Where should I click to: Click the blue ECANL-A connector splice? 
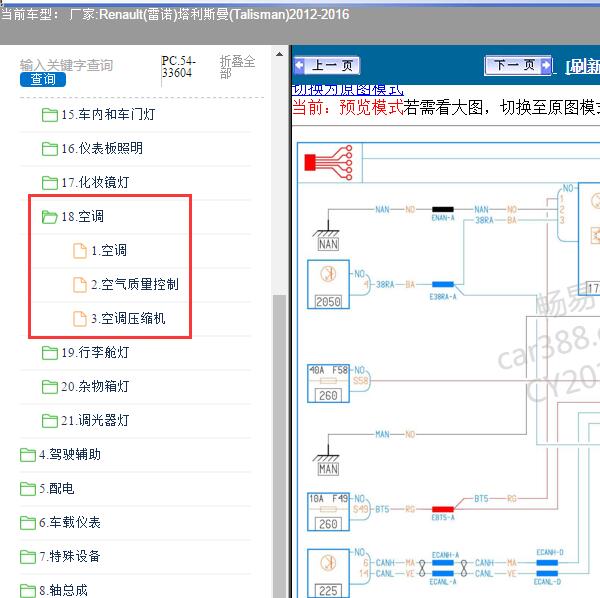coord(443,574)
